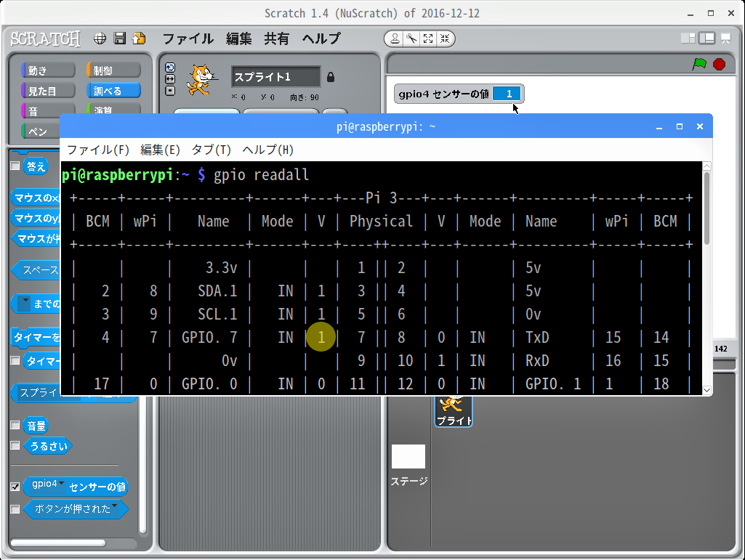Enter presentation mode icon

coord(725,38)
